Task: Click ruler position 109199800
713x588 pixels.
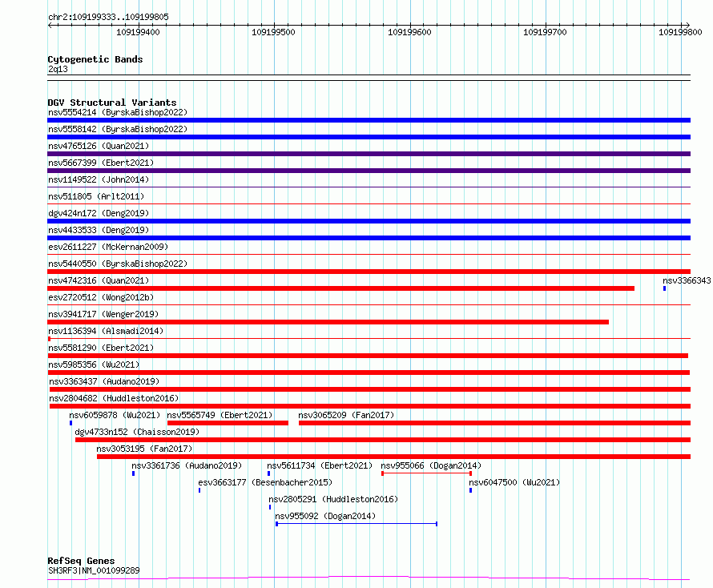Action: point(680,32)
